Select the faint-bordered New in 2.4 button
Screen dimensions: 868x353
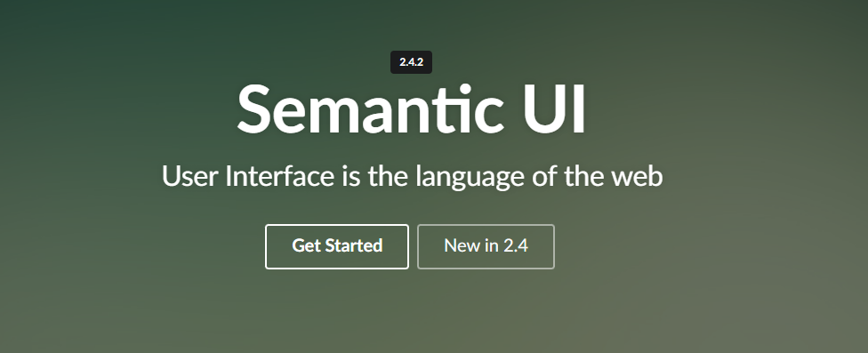[x=486, y=246]
